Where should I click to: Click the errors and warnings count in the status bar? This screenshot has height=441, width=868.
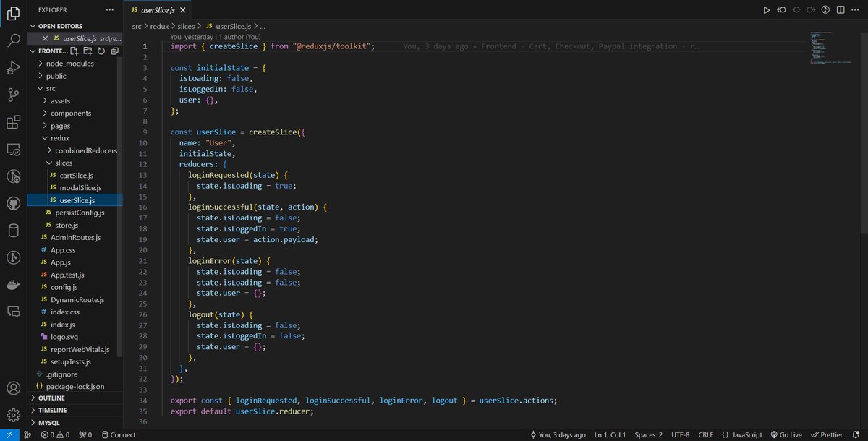coord(55,434)
